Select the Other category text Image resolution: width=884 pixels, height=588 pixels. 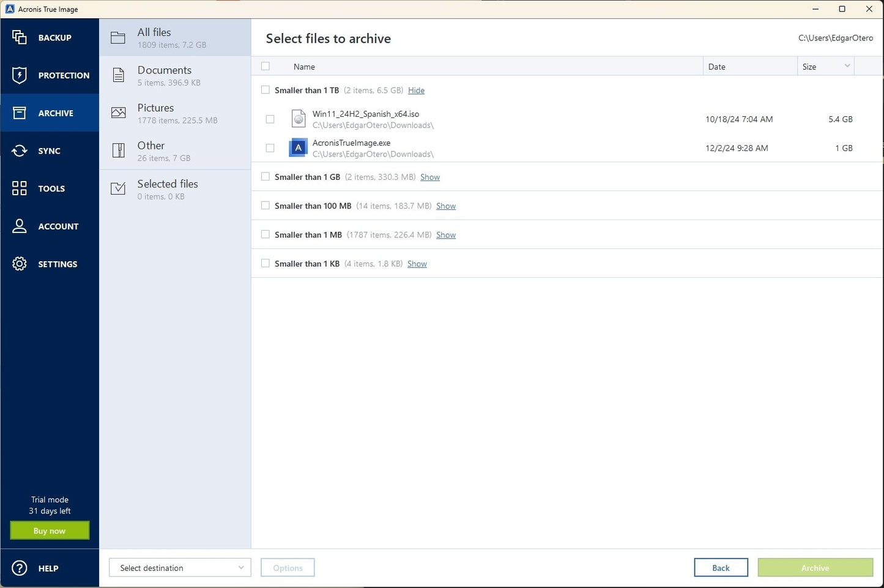tap(151, 146)
